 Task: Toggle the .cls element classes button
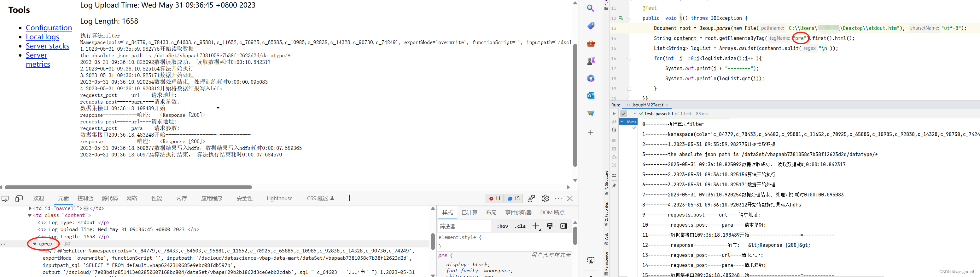(520, 226)
